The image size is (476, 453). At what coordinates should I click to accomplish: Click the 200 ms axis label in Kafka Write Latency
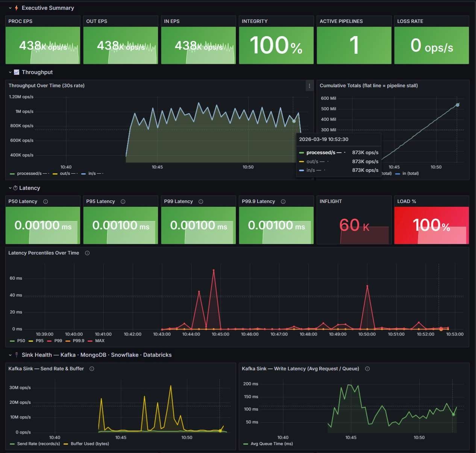tap(251, 384)
